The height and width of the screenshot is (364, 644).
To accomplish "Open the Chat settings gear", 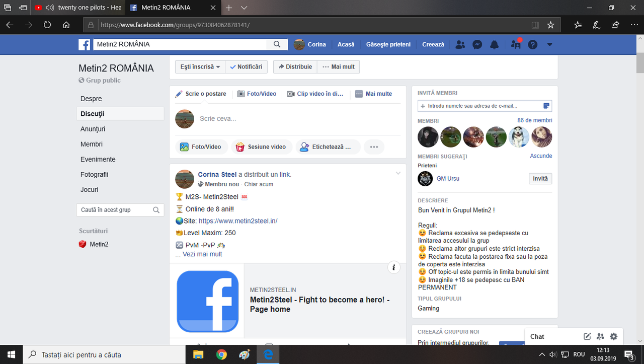I will pos(613,336).
